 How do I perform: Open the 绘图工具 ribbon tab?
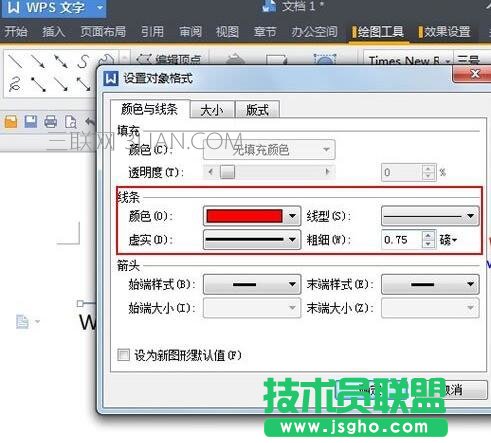pos(379,32)
